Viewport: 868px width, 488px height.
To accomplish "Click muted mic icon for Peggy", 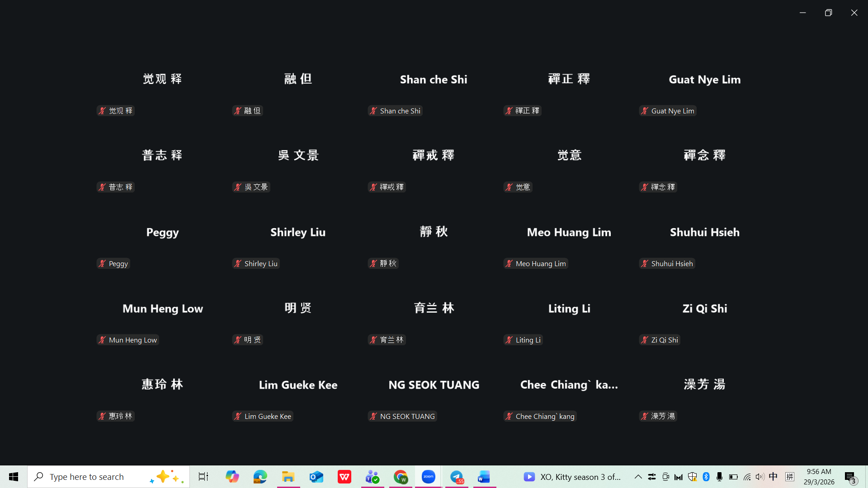I will pos(102,263).
